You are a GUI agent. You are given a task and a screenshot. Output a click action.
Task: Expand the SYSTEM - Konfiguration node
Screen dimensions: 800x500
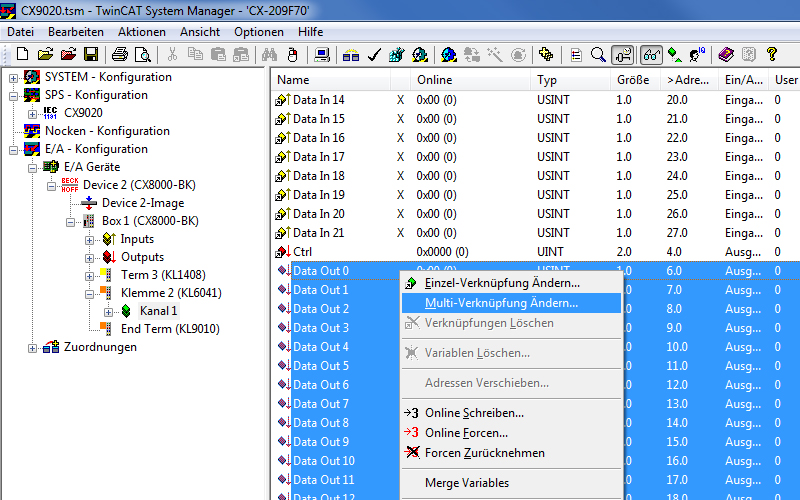point(13,78)
